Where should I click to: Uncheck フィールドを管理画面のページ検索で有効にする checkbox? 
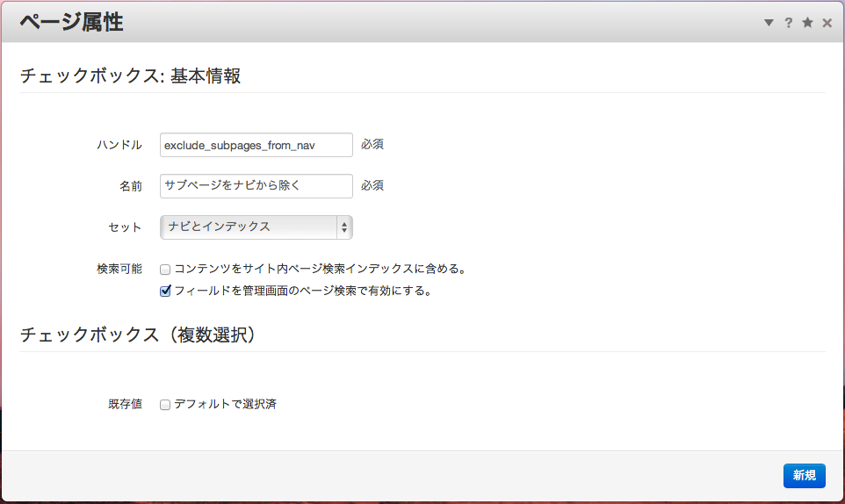[165, 291]
